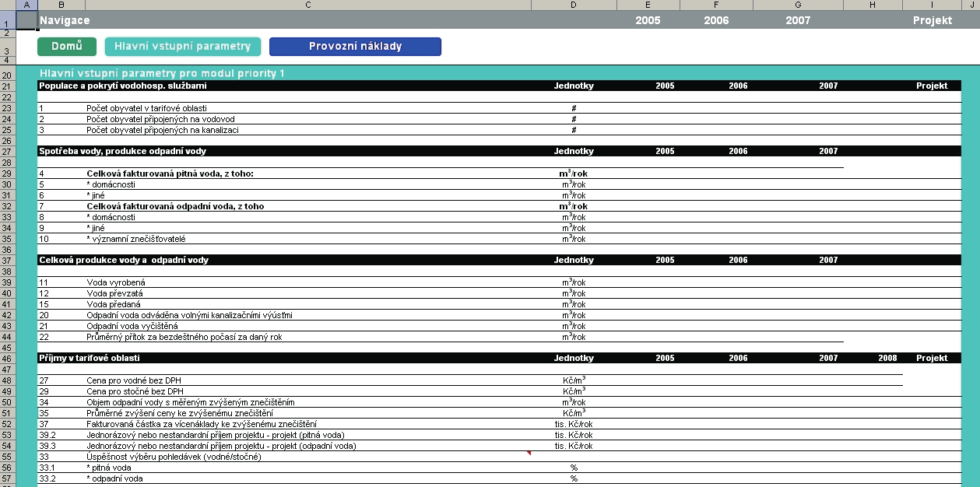This screenshot has width=980, height=487.
Task: Click 2006 in the Navigace row
Action: pos(716,20)
